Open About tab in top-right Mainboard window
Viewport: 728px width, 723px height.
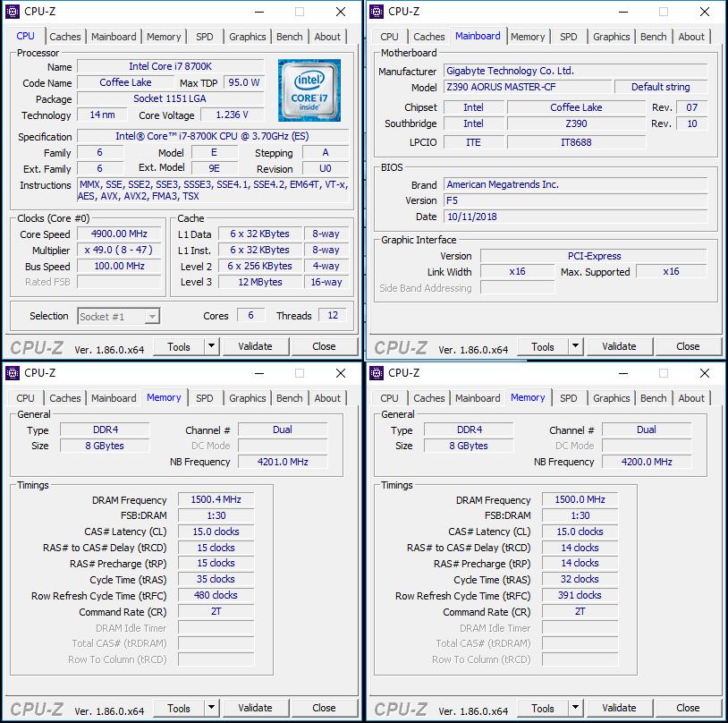pyautogui.click(x=691, y=37)
